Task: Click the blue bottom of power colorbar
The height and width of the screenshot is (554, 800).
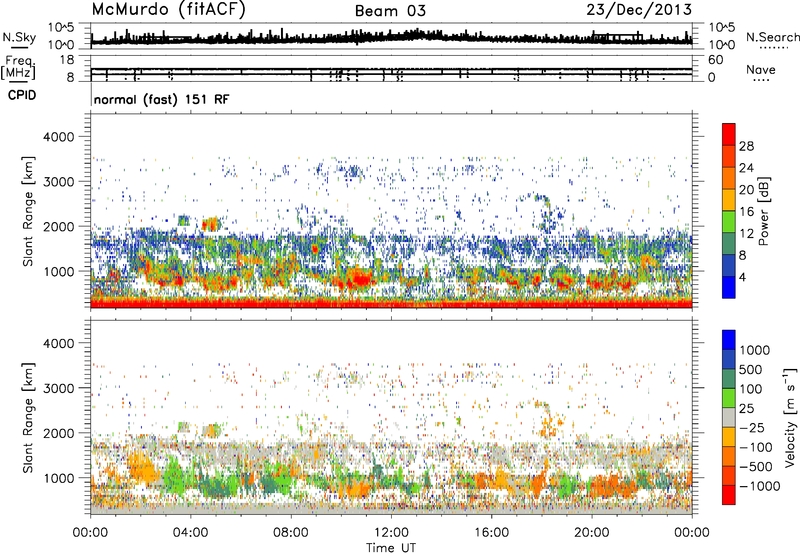Action: 729,288
